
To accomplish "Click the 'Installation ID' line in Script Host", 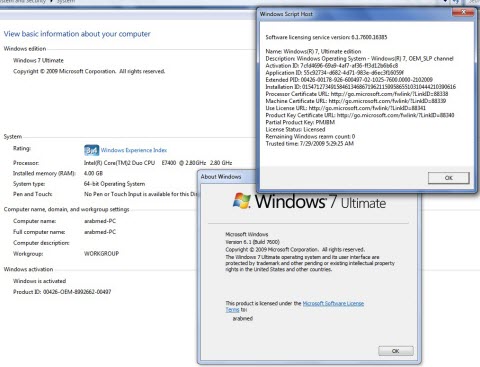I will coord(361,87).
